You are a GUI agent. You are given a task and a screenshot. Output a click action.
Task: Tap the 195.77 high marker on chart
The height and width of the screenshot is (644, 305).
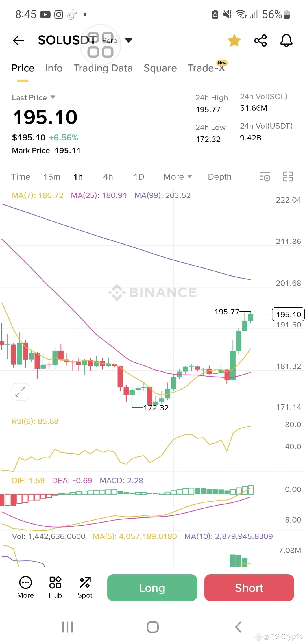tap(227, 312)
